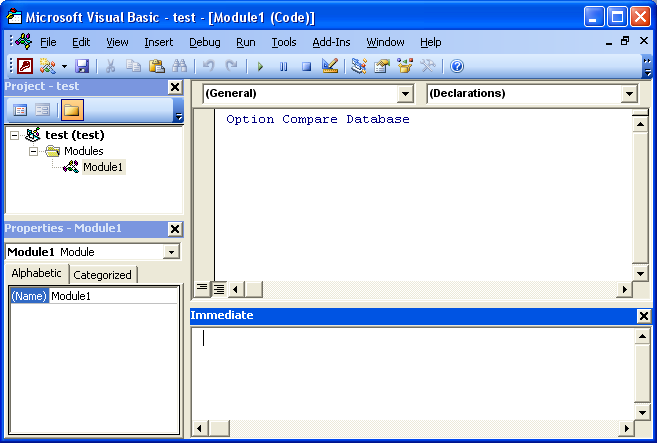This screenshot has height=443, width=657.
Task: Select test (test) in project tree
Action: 75,135
